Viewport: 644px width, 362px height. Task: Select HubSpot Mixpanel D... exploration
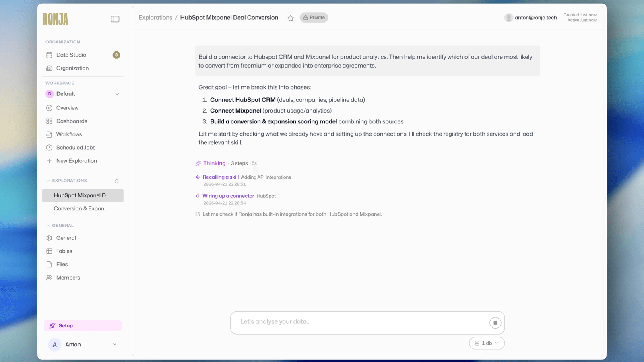pyautogui.click(x=83, y=195)
